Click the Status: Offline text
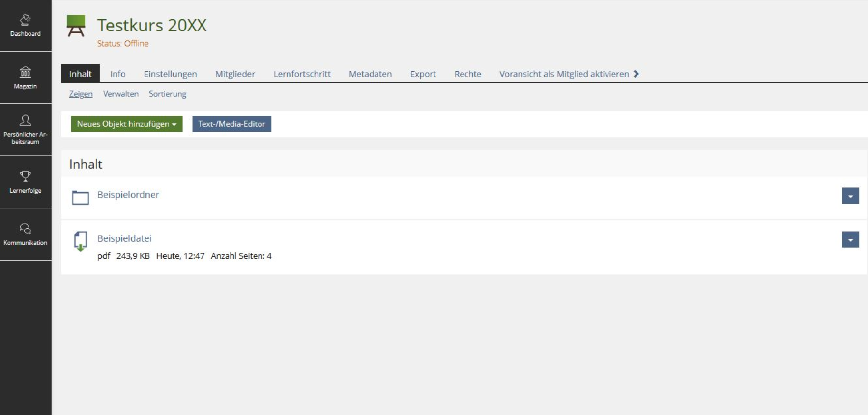Image resolution: width=868 pixels, height=415 pixels. coord(122,43)
